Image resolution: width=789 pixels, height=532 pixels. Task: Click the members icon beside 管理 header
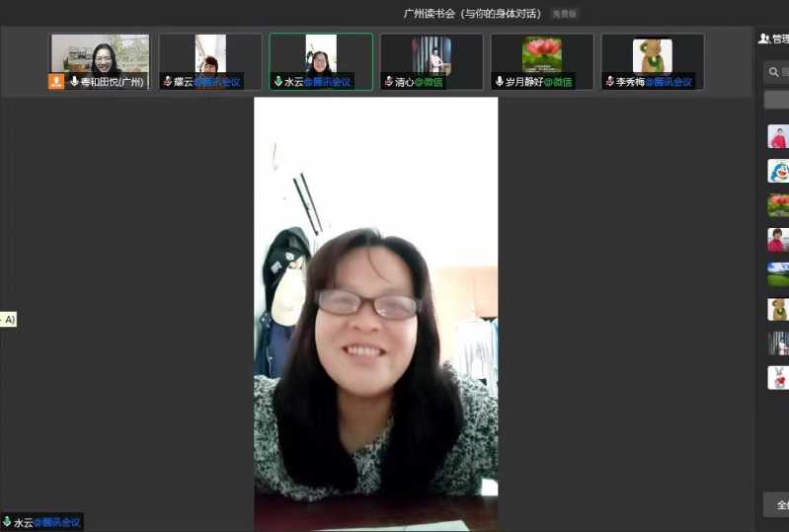763,39
